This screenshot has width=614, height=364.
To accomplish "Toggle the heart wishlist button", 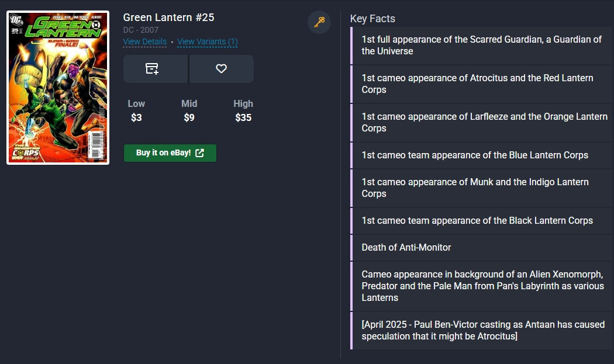I will point(221,69).
